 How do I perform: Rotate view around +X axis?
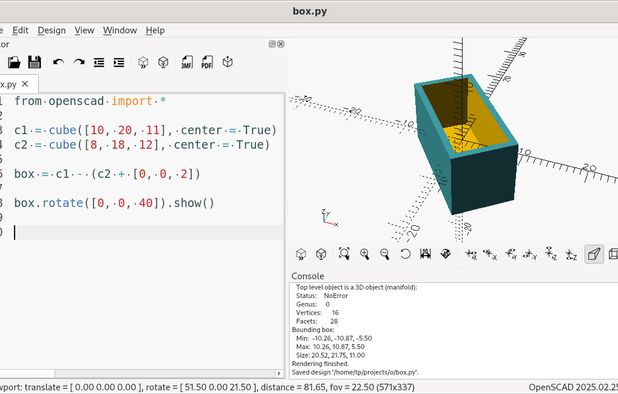point(471,254)
